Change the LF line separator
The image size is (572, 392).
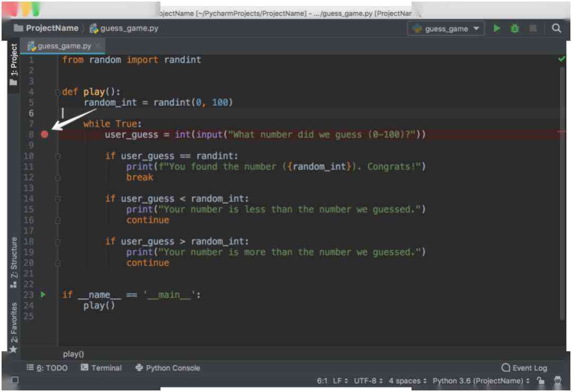[x=341, y=381]
